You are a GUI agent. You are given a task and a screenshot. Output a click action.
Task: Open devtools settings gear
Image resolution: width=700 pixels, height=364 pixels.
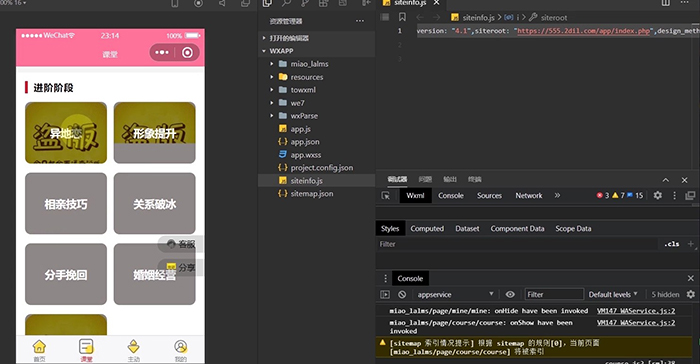[x=658, y=195]
